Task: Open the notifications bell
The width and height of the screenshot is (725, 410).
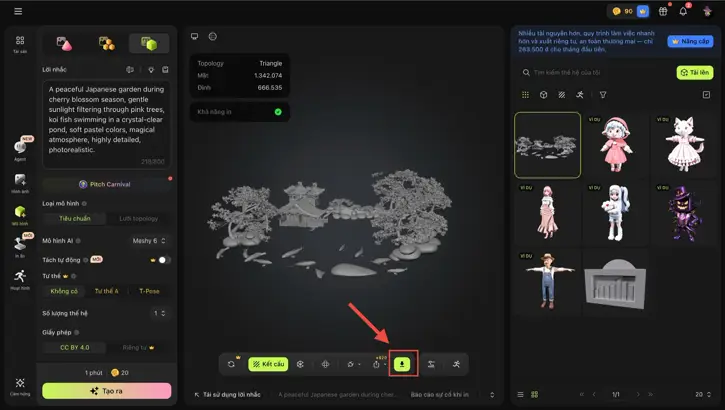Action: pos(683,11)
